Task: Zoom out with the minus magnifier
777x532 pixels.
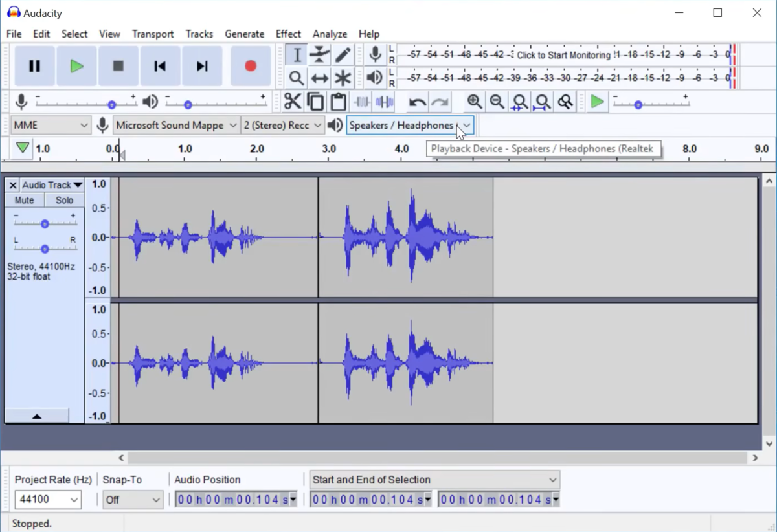Action: [x=497, y=102]
